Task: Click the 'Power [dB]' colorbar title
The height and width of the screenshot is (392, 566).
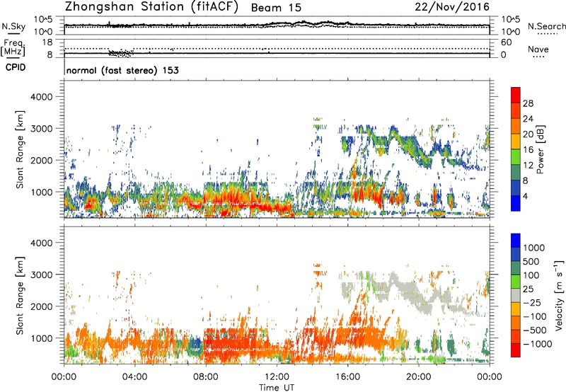Action: click(x=541, y=149)
